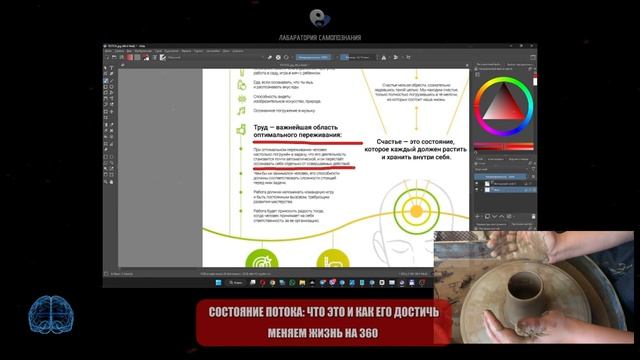Viewport: 640px width, 360px height.
Task: Open the layer properties icon in the Layers docker
Action: tap(509, 216)
